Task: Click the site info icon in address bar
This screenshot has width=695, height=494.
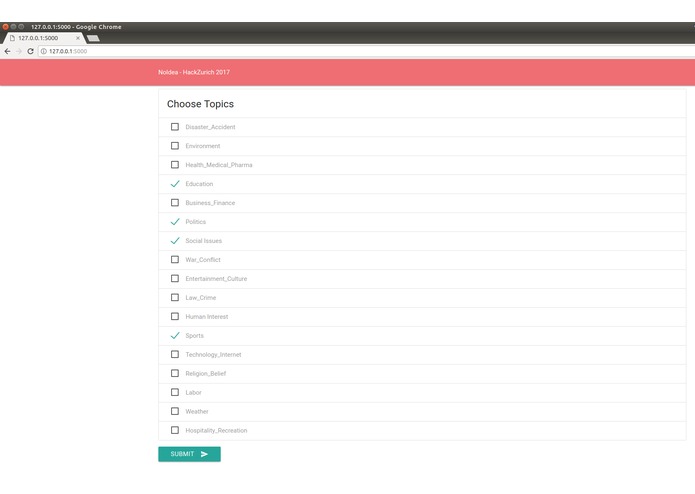Action: 44,51
